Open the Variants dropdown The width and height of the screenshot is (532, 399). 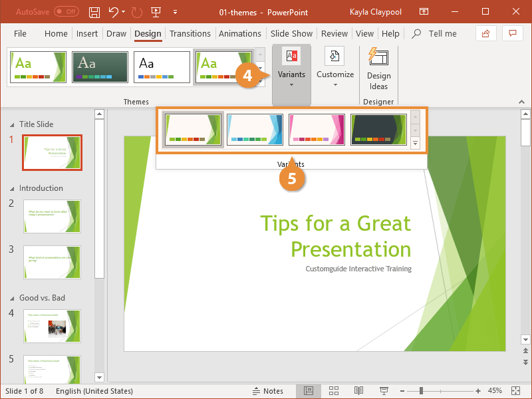click(x=291, y=83)
